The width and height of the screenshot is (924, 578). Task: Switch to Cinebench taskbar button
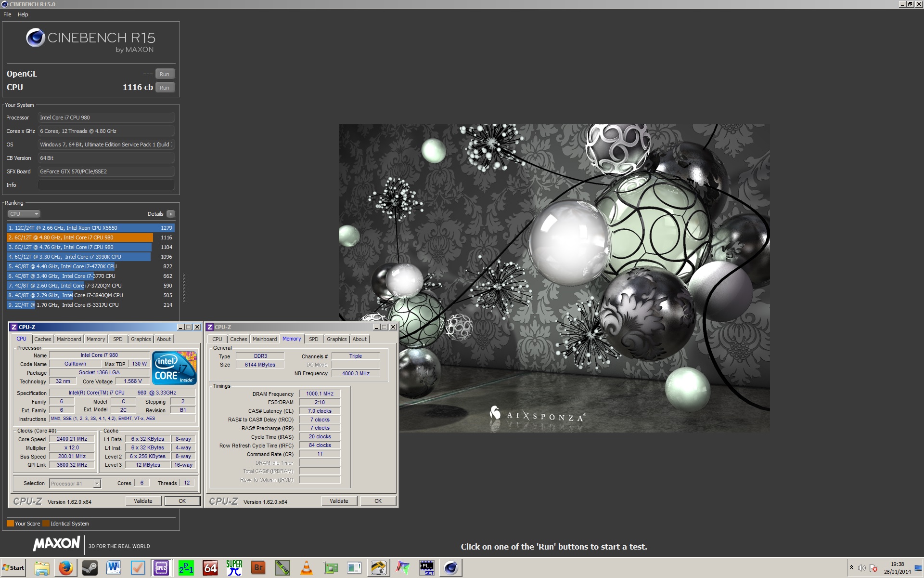[x=451, y=568]
